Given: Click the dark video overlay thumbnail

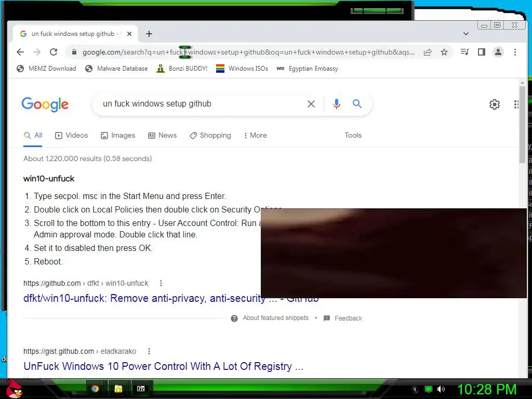Looking at the screenshot, I should tap(394, 253).
